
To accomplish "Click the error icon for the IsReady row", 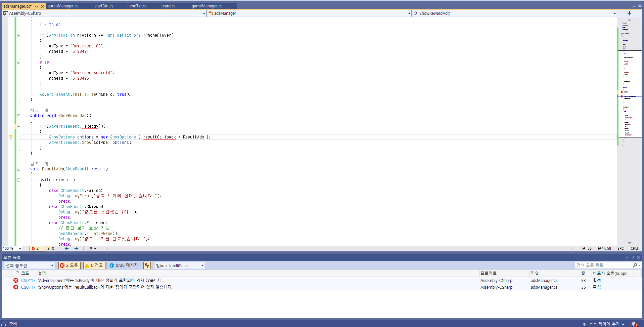I will tap(16, 280).
